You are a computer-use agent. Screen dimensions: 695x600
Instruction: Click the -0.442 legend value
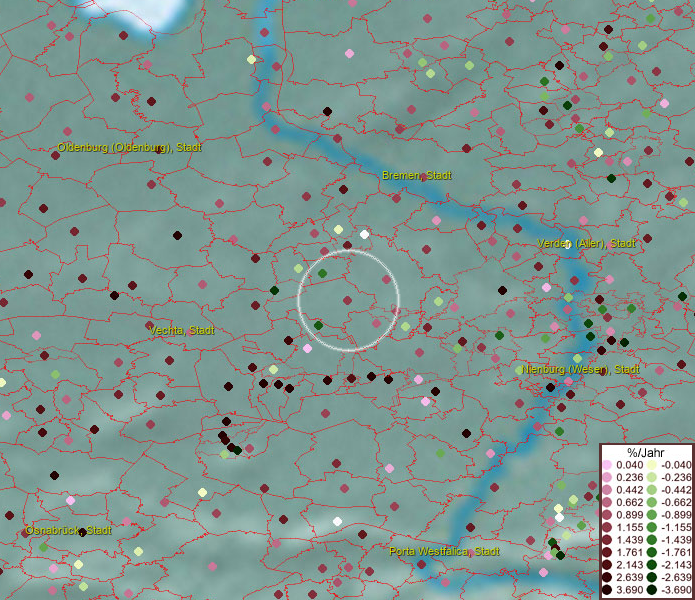[676, 490]
